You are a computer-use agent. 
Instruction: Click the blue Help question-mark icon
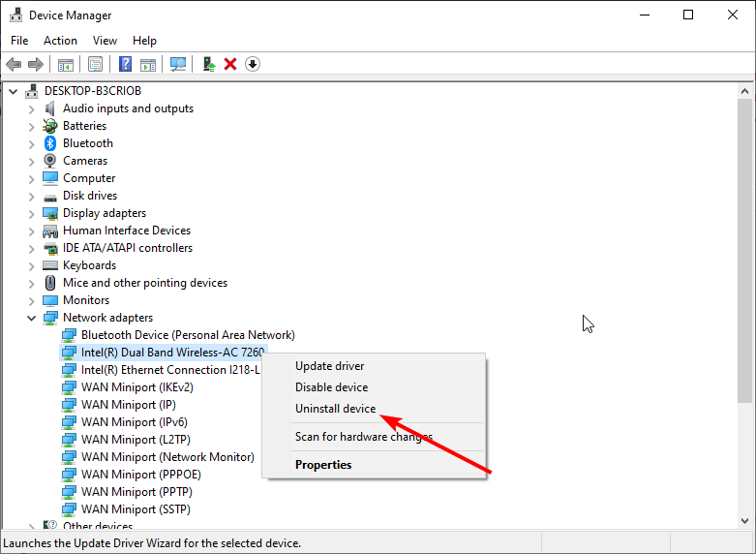(x=126, y=64)
